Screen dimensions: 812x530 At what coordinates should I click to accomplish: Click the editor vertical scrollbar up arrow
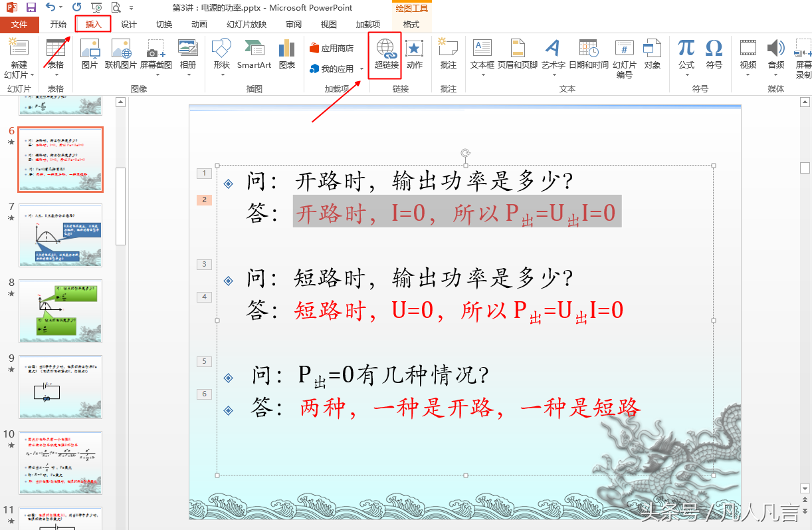tap(805, 102)
